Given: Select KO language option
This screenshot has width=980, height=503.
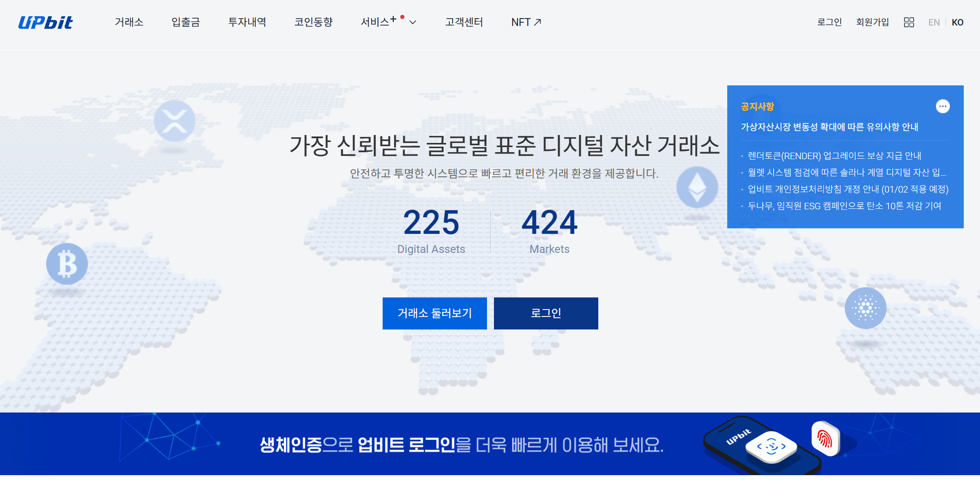Looking at the screenshot, I should tap(957, 22).
